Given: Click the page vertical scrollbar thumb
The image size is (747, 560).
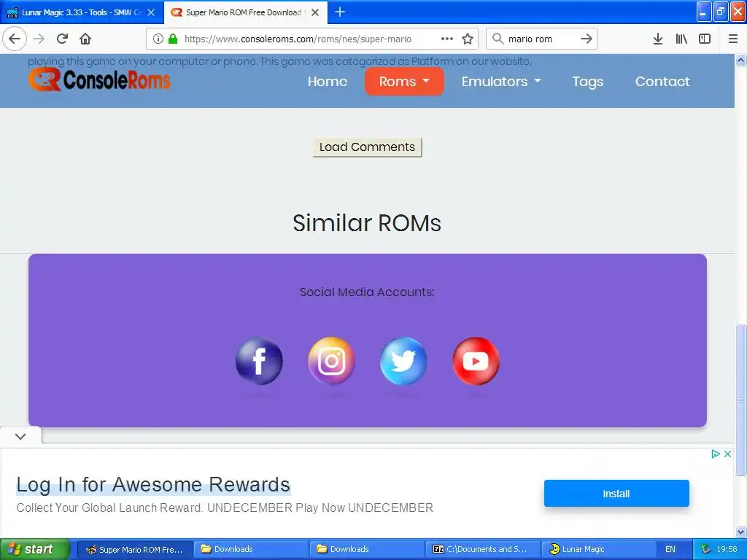Looking at the screenshot, I should tap(740, 400).
